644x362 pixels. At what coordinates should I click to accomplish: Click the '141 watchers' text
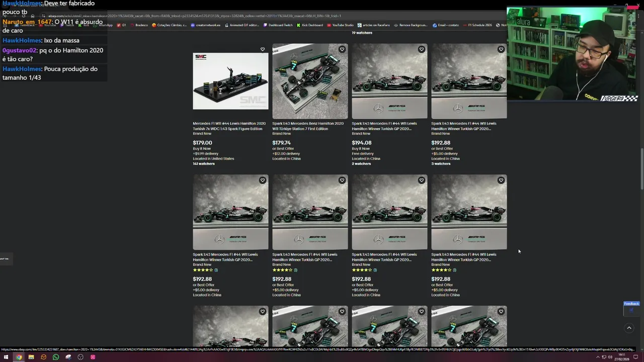click(x=204, y=164)
